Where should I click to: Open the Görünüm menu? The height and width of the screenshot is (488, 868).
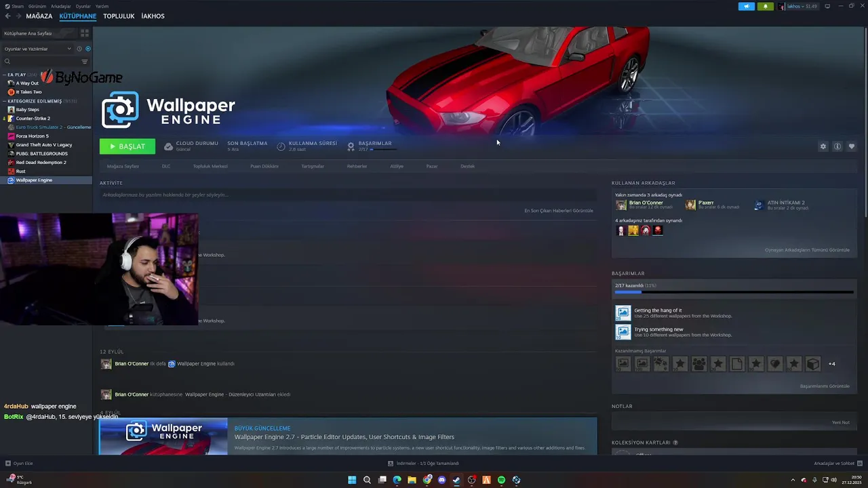tap(37, 6)
